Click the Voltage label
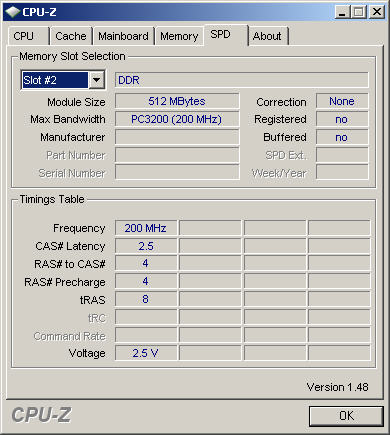 coord(87,353)
